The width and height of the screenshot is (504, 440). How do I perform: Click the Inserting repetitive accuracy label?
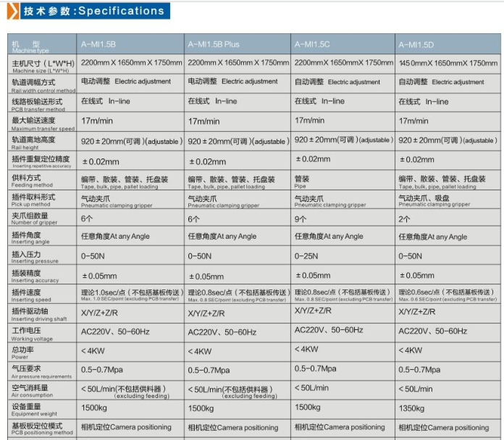tap(42, 161)
